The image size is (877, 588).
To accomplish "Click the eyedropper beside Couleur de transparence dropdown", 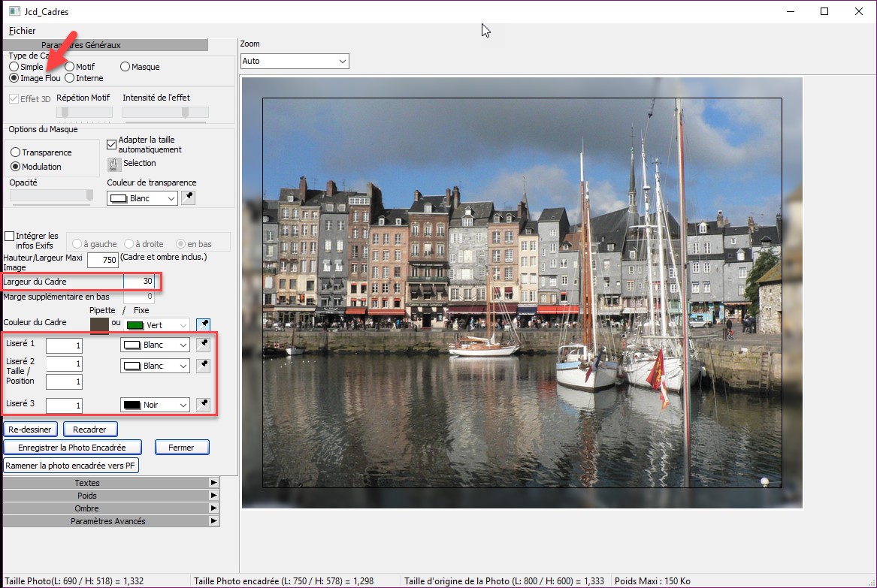I will [189, 198].
